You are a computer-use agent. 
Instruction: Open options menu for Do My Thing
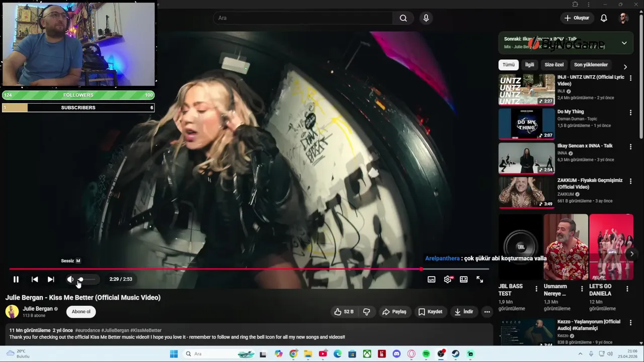[x=630, y=113]
